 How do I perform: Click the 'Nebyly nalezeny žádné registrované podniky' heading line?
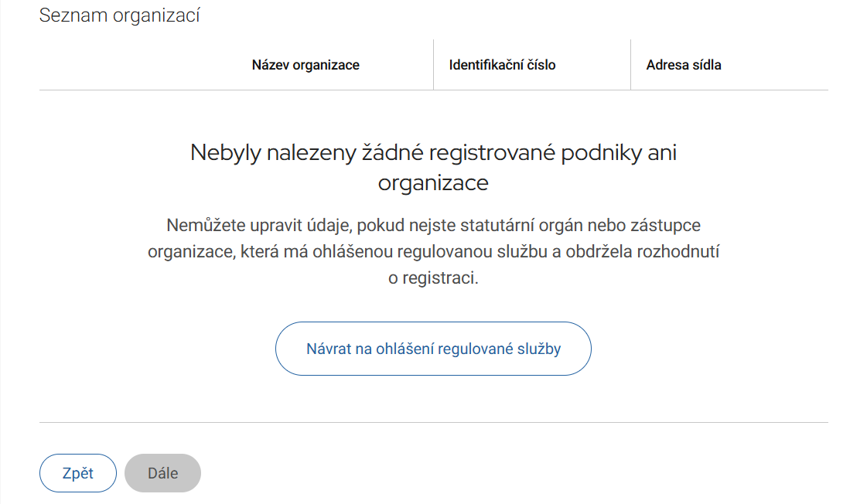433,152
